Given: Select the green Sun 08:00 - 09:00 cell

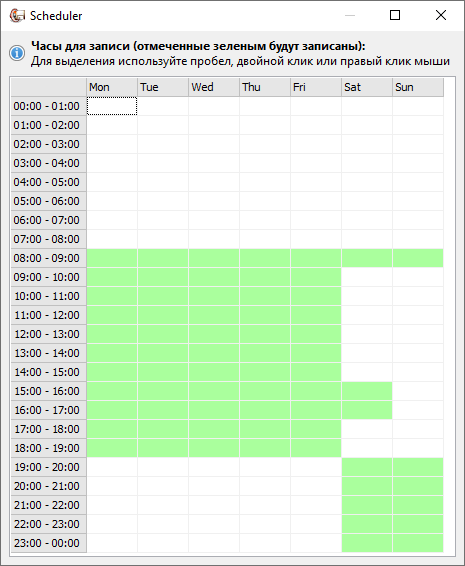Looking at the screenshot, I should (418, 258).
